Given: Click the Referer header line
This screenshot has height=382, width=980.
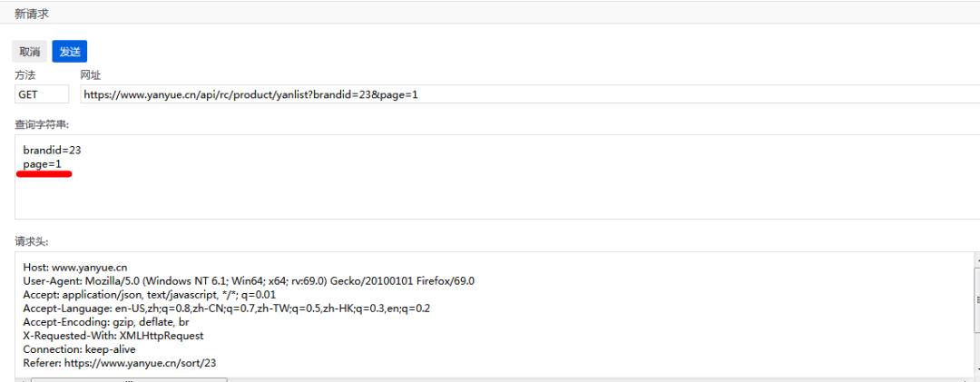Looking at the screenshot, I should [120, 363].
